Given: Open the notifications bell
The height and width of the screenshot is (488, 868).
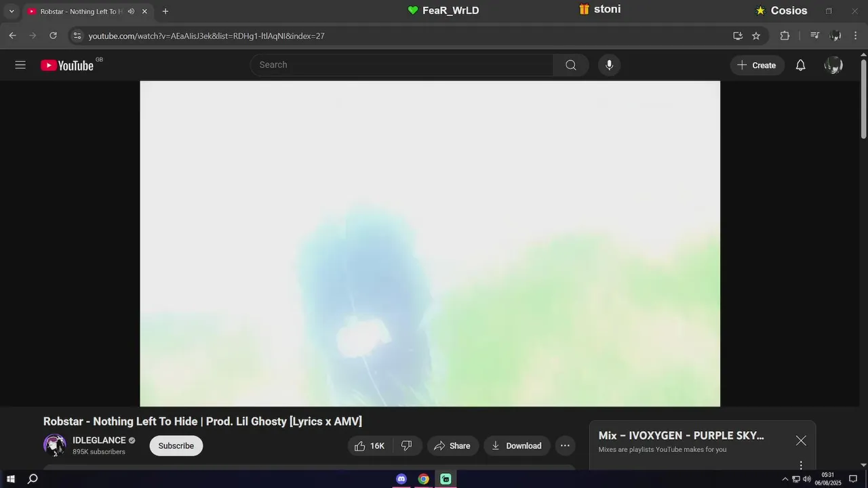Looking at the screenshot, I should click(800, 65).
